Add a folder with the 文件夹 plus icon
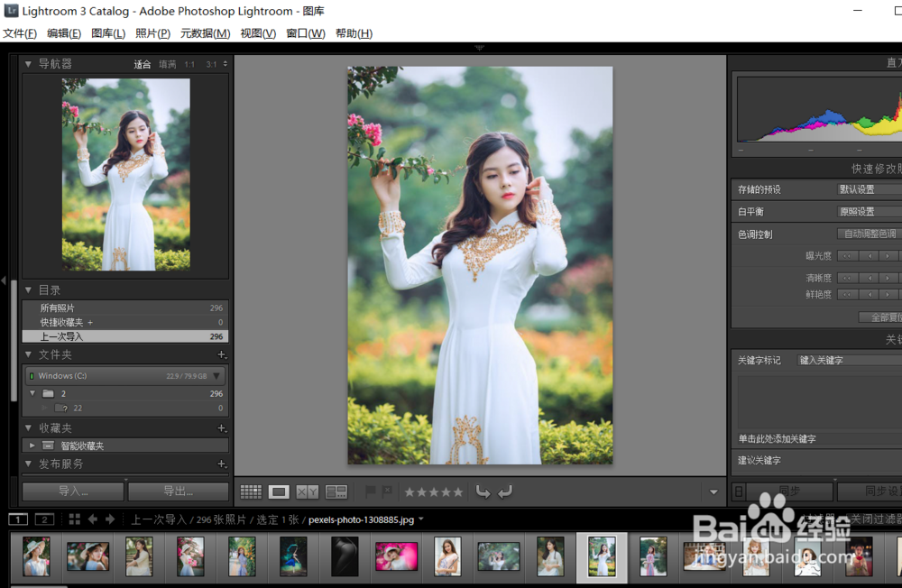The width and height of the screenshot is (902, 588). [222, 355]
